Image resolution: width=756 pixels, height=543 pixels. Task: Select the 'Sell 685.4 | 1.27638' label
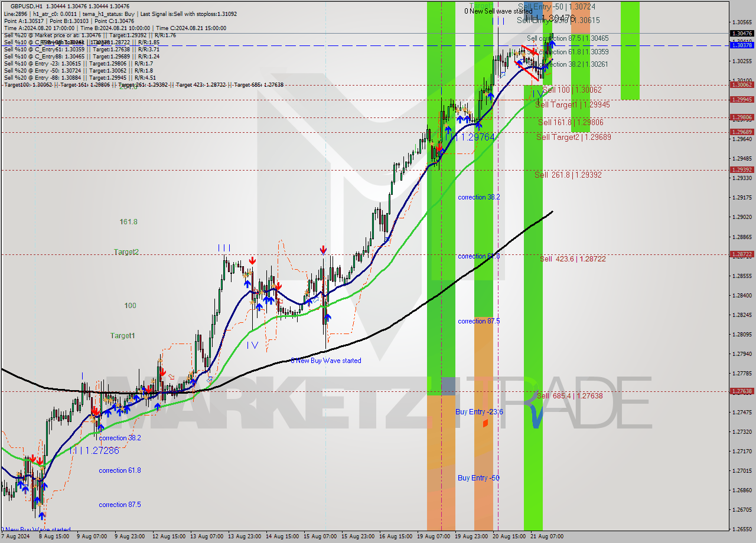569,395
